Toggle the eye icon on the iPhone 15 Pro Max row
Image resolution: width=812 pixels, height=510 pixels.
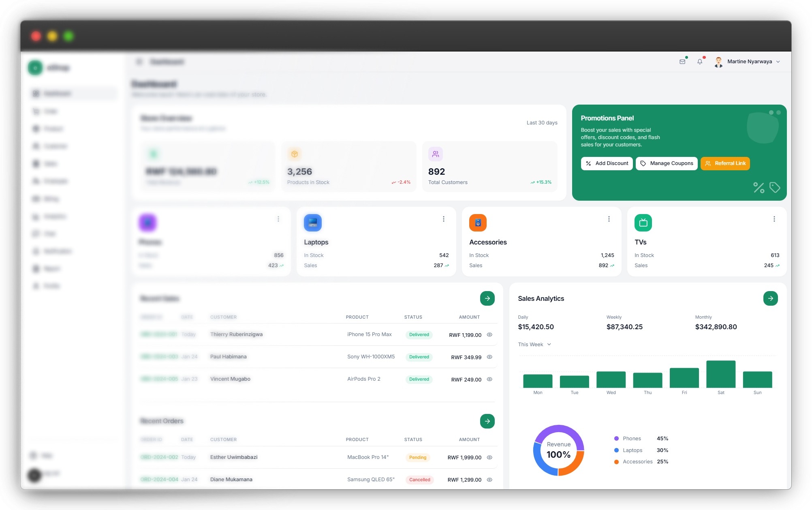point(489,335)
